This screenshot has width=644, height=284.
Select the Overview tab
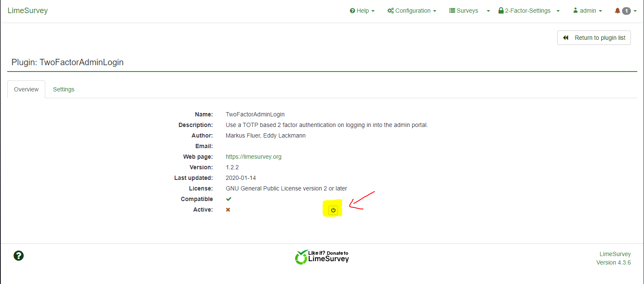26,89
